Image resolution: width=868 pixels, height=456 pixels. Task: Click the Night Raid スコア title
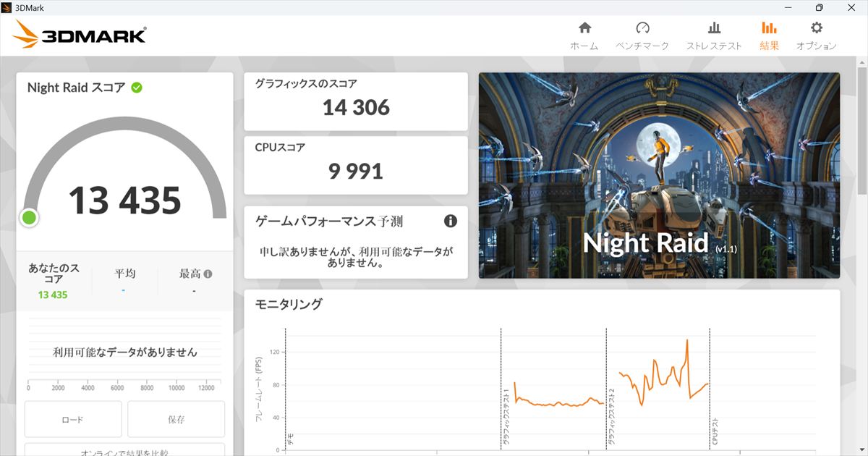[77, 88]
